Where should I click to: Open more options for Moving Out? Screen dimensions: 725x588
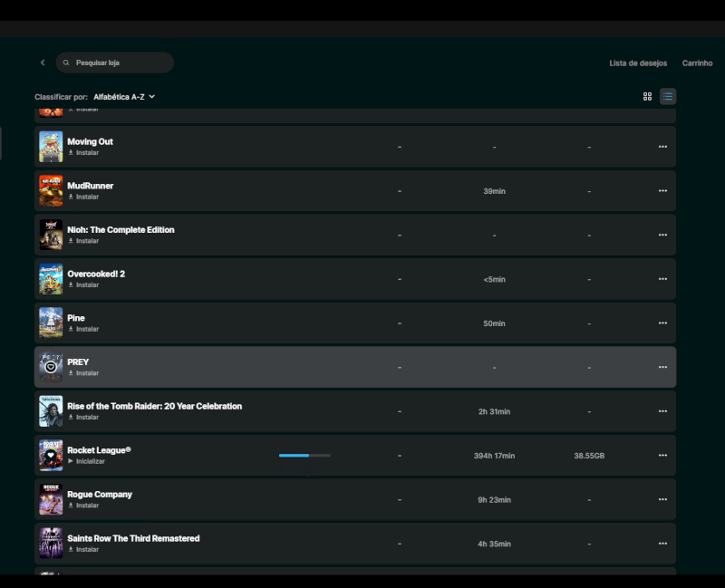pyautogui.click(x=662, y=147)
